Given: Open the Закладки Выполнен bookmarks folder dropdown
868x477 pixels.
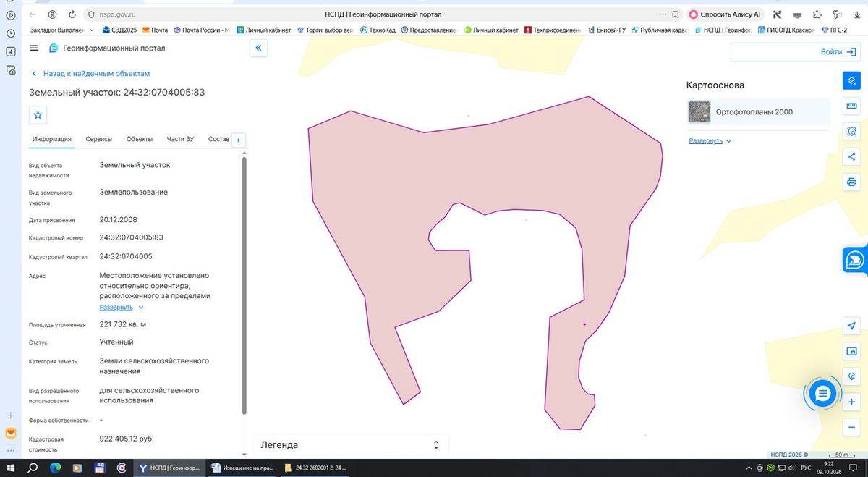Looking at the screenshot, I should (62, 30).
